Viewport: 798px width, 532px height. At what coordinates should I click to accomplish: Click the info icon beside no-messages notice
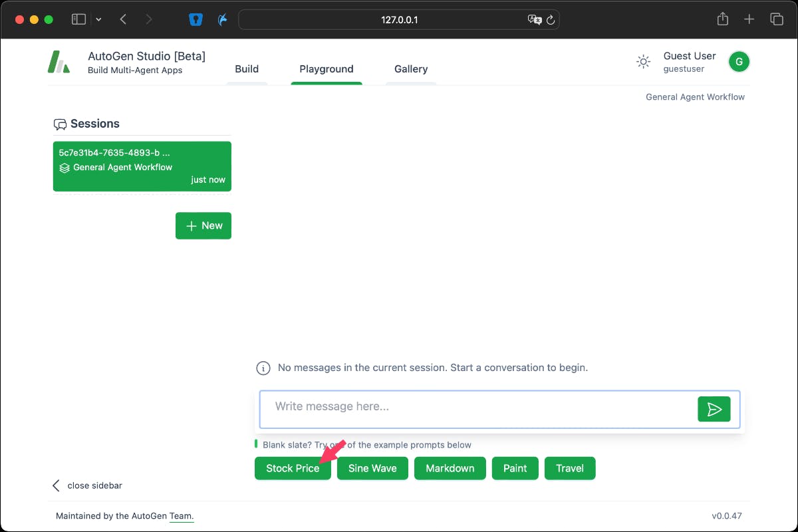click(x=263, y=368)
